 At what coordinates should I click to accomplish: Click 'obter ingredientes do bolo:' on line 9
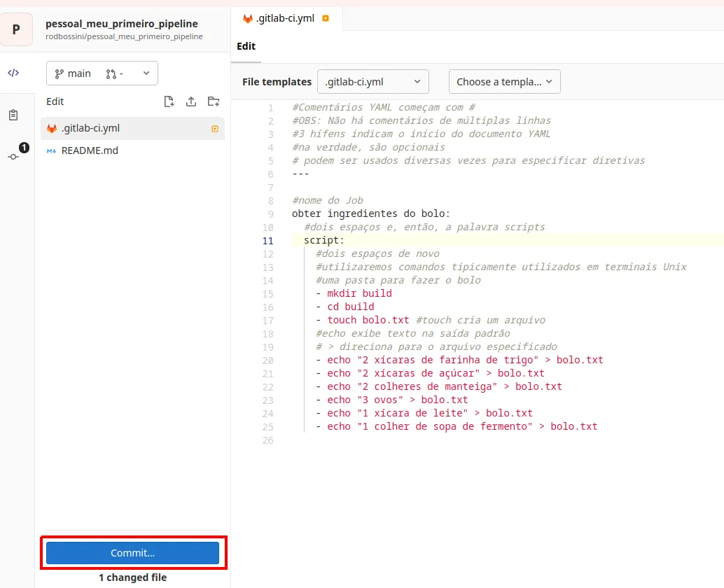click(371, 213)
